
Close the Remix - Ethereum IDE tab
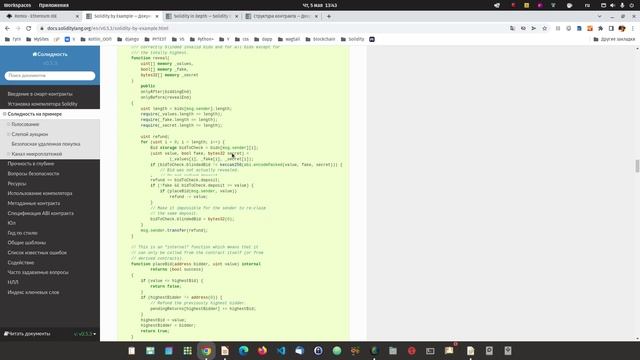pyautogui.click(x=78, y=16)
